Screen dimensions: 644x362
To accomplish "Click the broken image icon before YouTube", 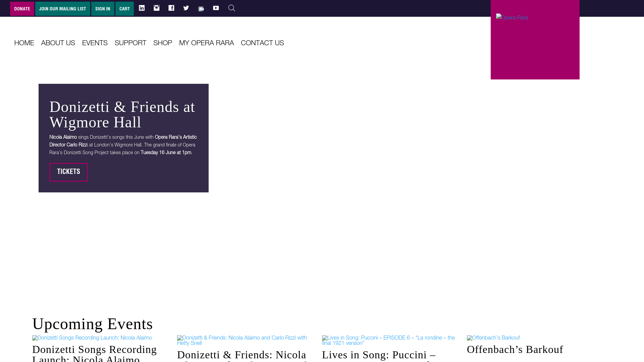I will [x=201, y=9].
